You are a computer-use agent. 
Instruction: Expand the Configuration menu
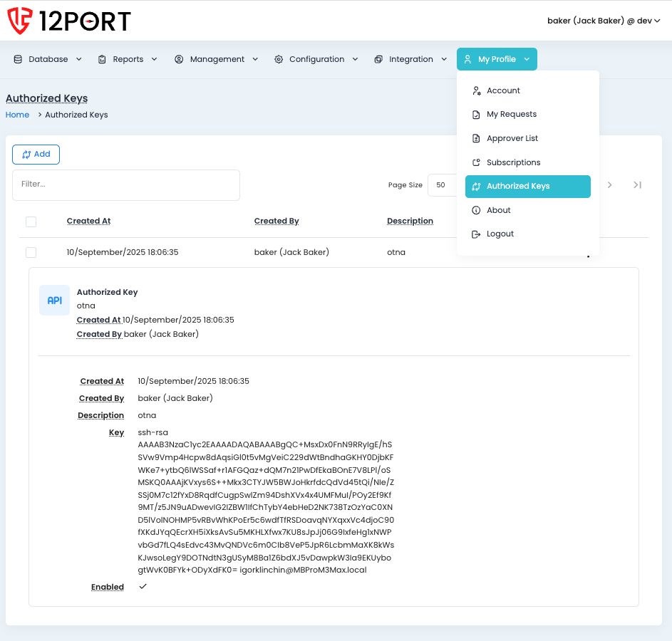point(316,59)
